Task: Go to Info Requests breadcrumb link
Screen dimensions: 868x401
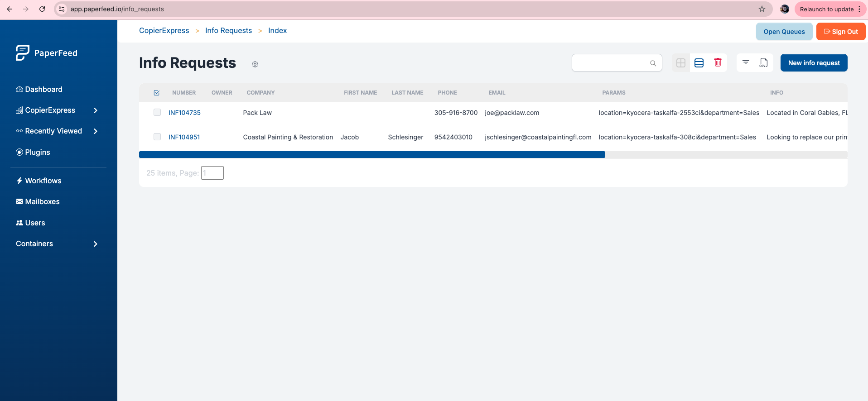Action: click(228, 30)
